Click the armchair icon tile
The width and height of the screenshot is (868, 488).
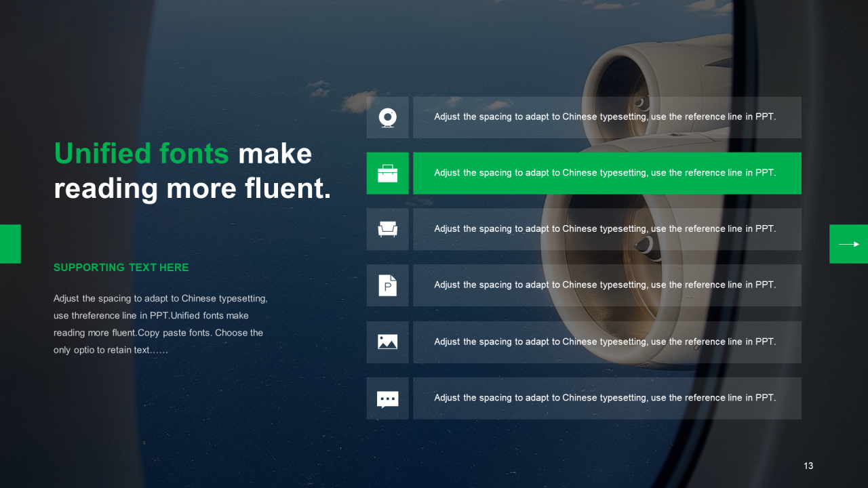387,229
